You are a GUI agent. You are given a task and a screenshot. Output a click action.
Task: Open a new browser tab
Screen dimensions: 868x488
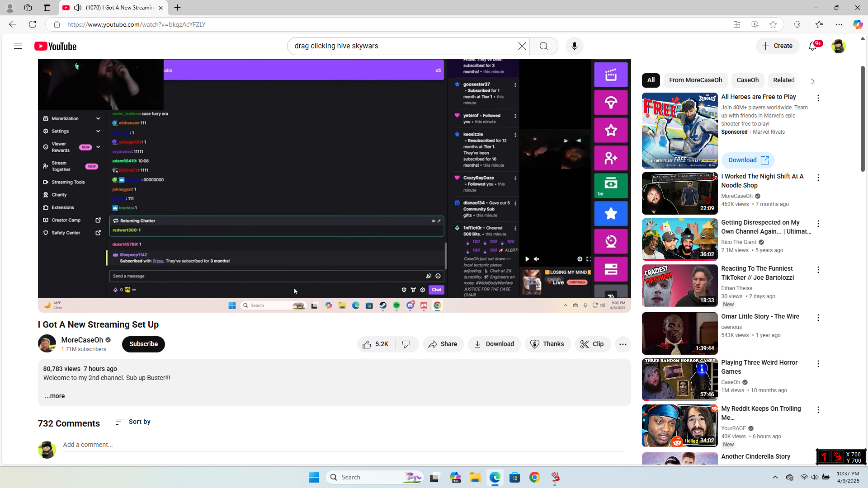tap(178, 8)
